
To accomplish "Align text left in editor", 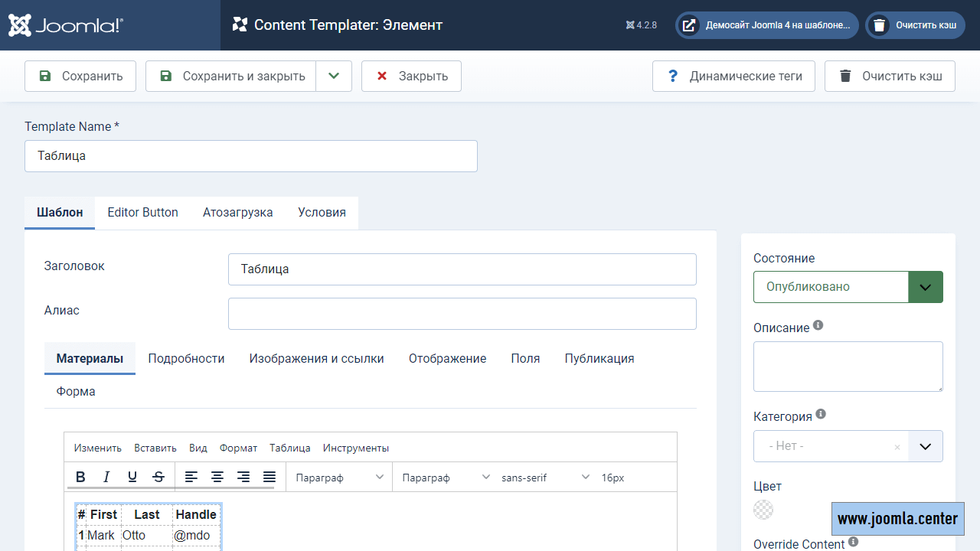I will (x=191, y=477).
